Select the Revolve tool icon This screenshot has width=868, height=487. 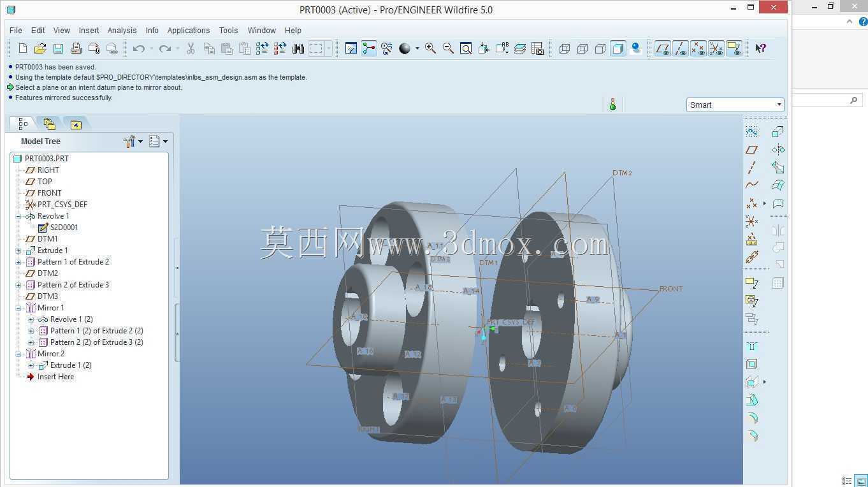(x=778, y=150)
